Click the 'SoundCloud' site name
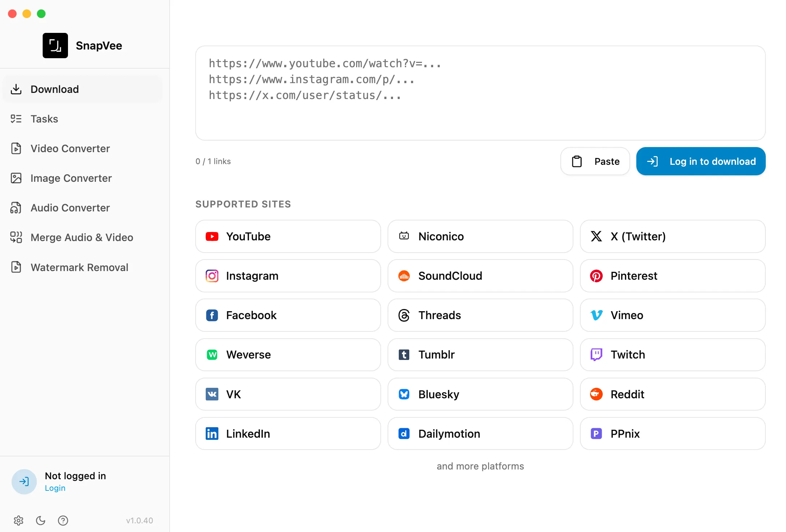Screen dimensions: 786x532 click(450, 276)
